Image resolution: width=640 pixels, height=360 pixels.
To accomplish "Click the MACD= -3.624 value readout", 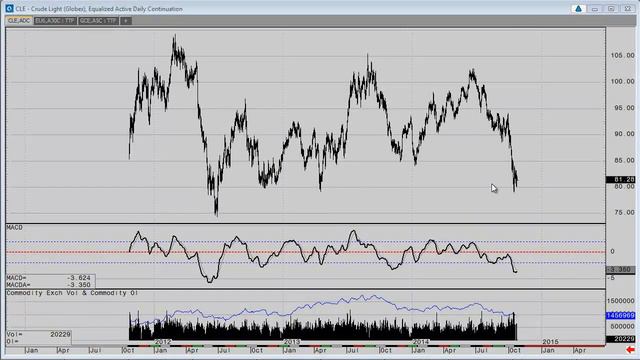I will [49, 278].
